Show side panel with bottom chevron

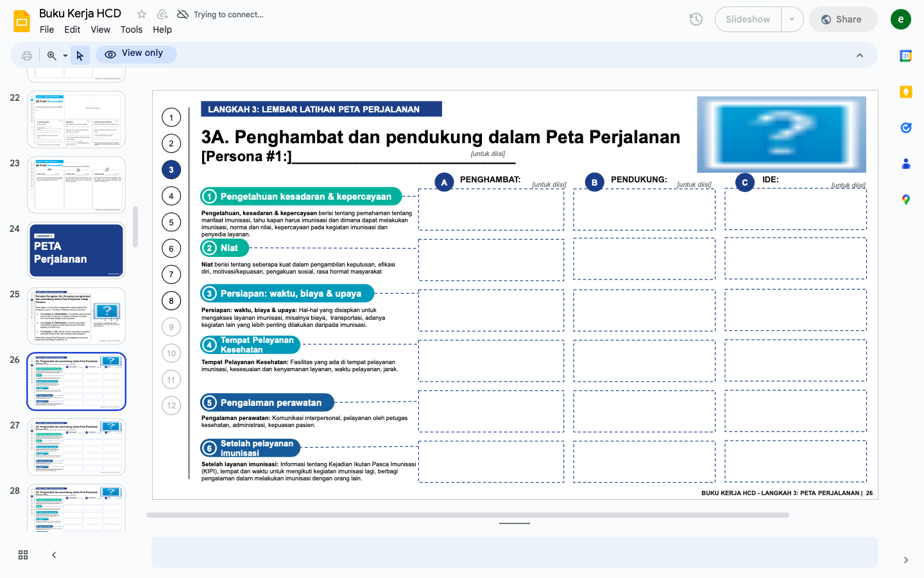(x=906, y=560)
